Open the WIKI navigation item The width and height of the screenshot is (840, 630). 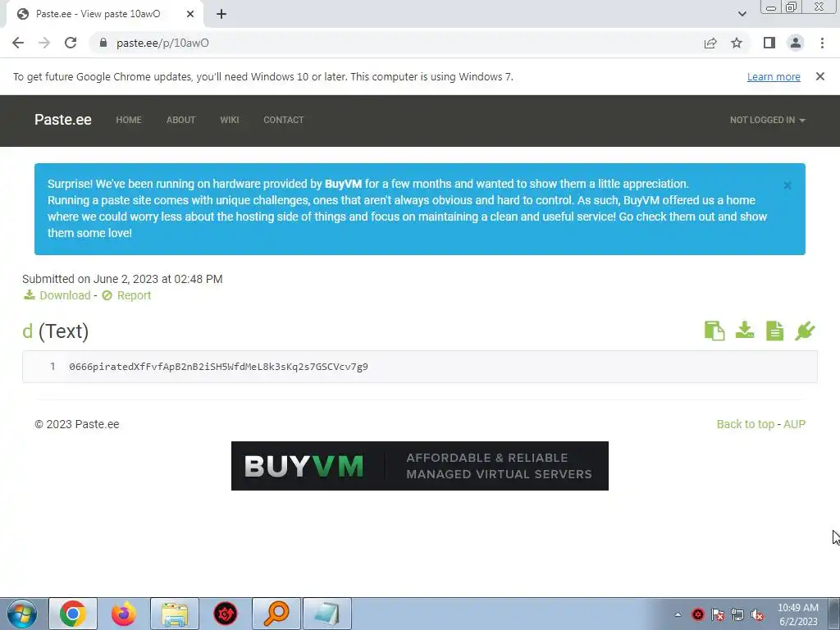click(x=230, y=120)
